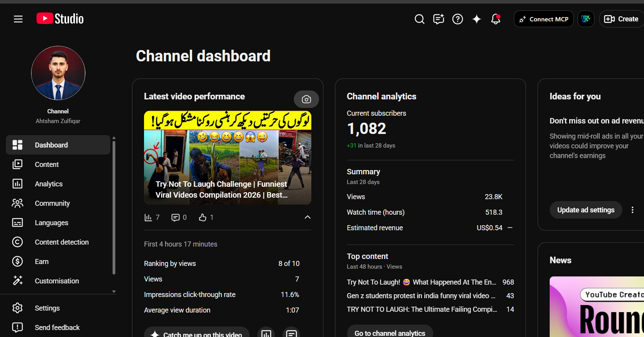Screen dimensions: 644x337
Task: Open the latest video thumbnail
Action: pos(227,158)
